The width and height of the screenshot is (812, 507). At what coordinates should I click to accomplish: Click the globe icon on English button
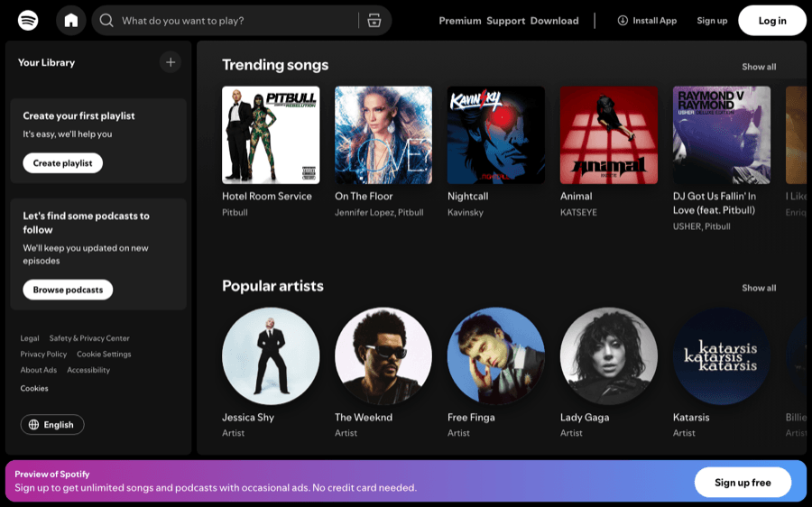[x=33, y=425]
